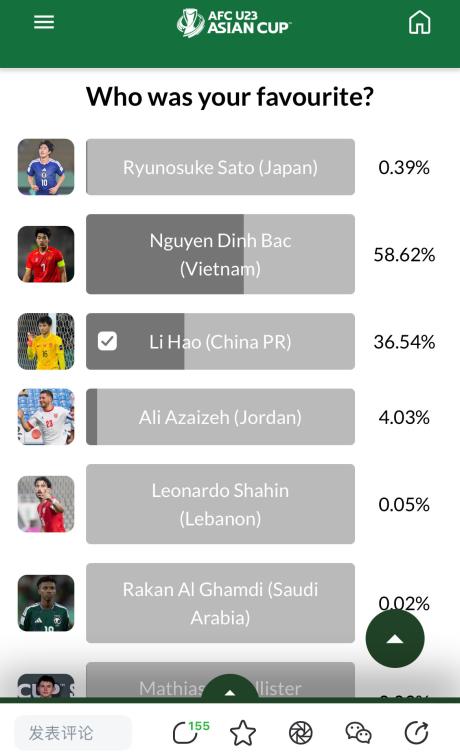460x754 pixels.
Task: Tap the camera shutter icon in bottom bar
Action: [x=300, y=733]
